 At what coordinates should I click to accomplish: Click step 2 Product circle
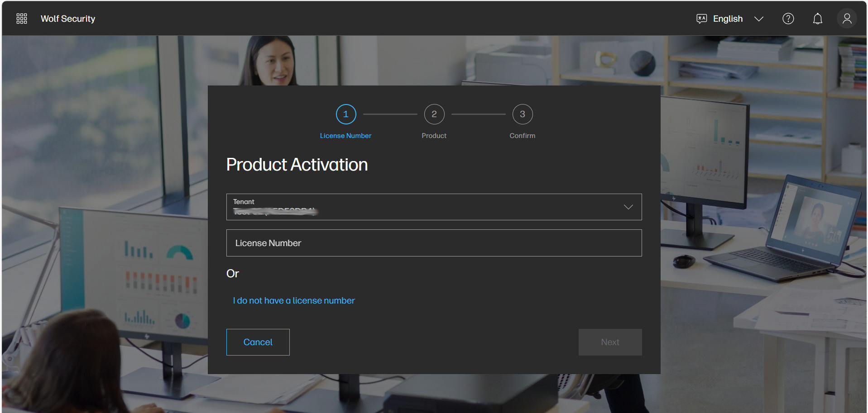434,114
